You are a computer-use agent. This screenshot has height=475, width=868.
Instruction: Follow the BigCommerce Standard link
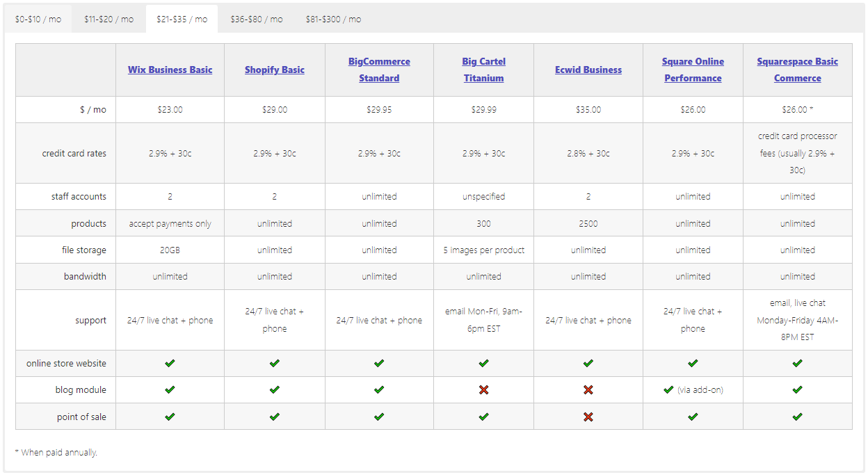379,70
